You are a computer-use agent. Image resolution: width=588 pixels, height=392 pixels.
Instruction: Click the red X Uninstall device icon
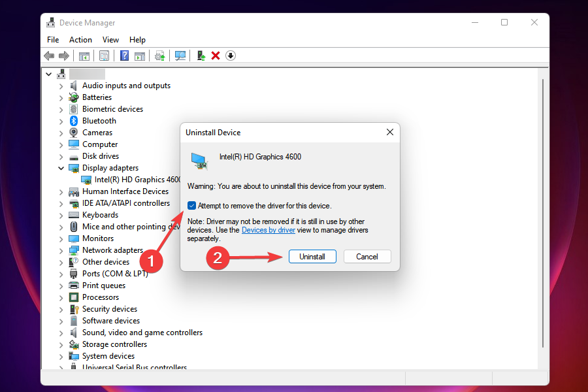click(x=216, y=56)
